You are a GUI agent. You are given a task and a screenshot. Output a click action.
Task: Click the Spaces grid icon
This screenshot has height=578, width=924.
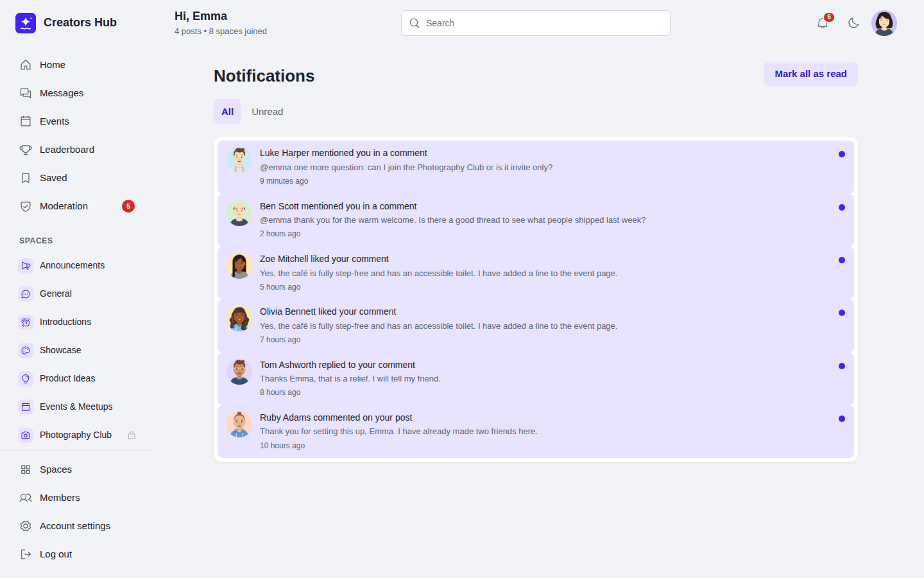click(26, 469)
